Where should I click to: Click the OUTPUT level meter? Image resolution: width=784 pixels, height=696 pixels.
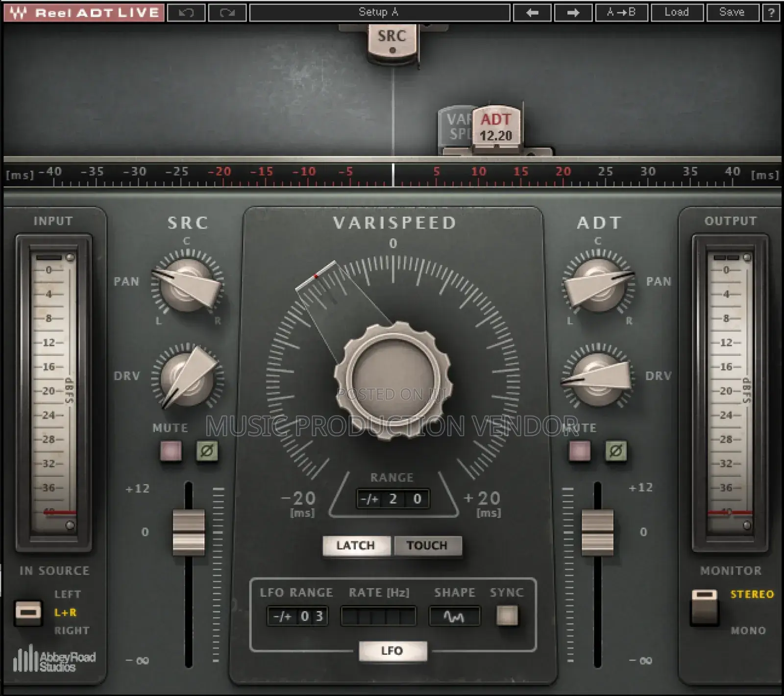pos(730,392)
